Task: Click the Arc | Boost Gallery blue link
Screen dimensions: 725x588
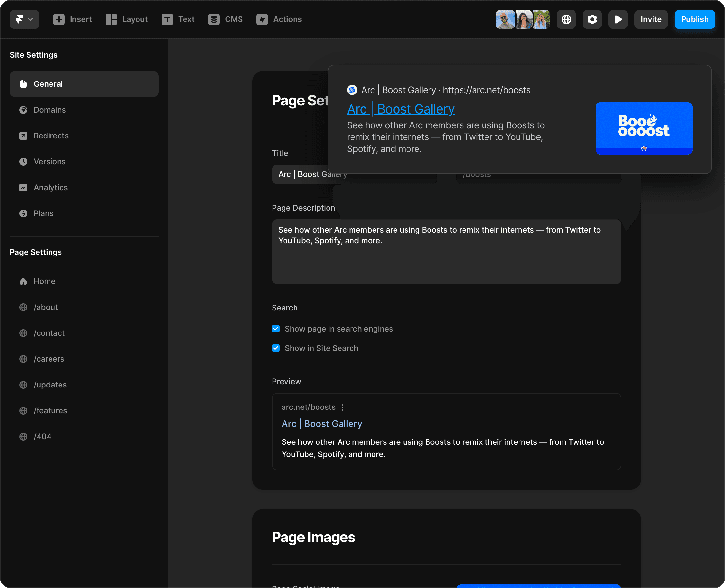Action: [x=401, y=109]
